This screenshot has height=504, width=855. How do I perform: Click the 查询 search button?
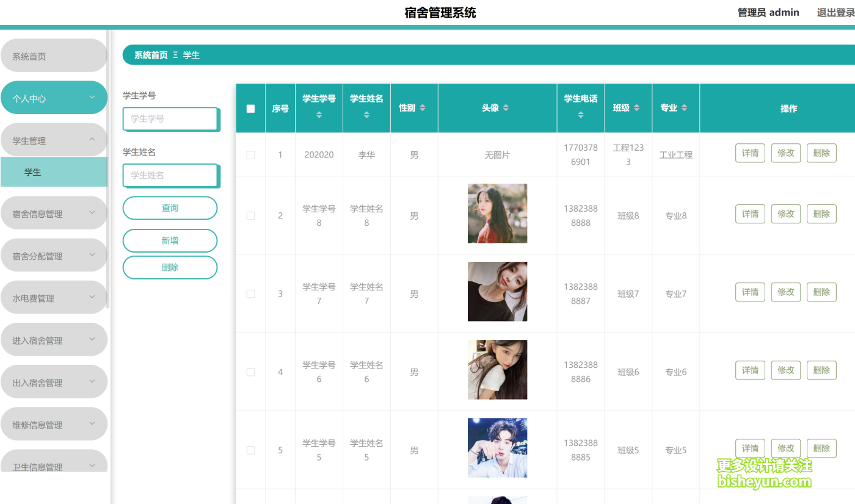coord(170,208)
